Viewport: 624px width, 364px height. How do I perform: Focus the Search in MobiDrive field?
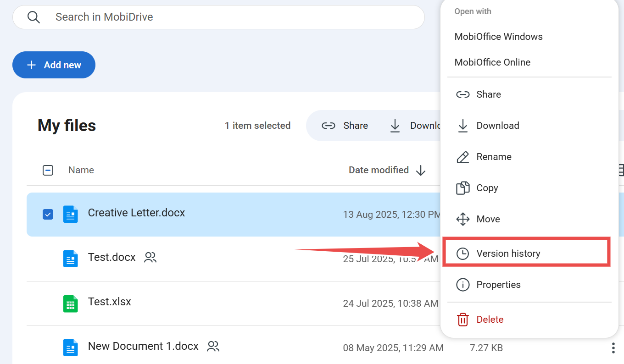(218, 17)
